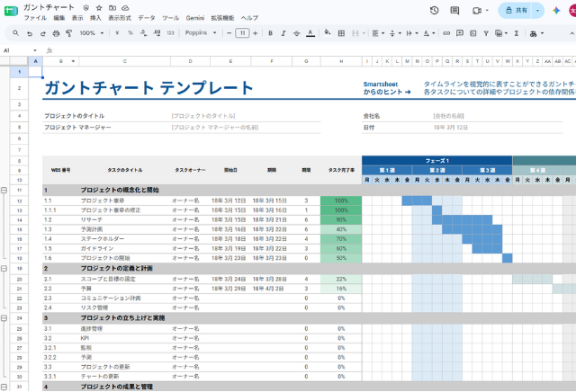
Task: Open the functions sigma menu
Action: tap(517, 33)
